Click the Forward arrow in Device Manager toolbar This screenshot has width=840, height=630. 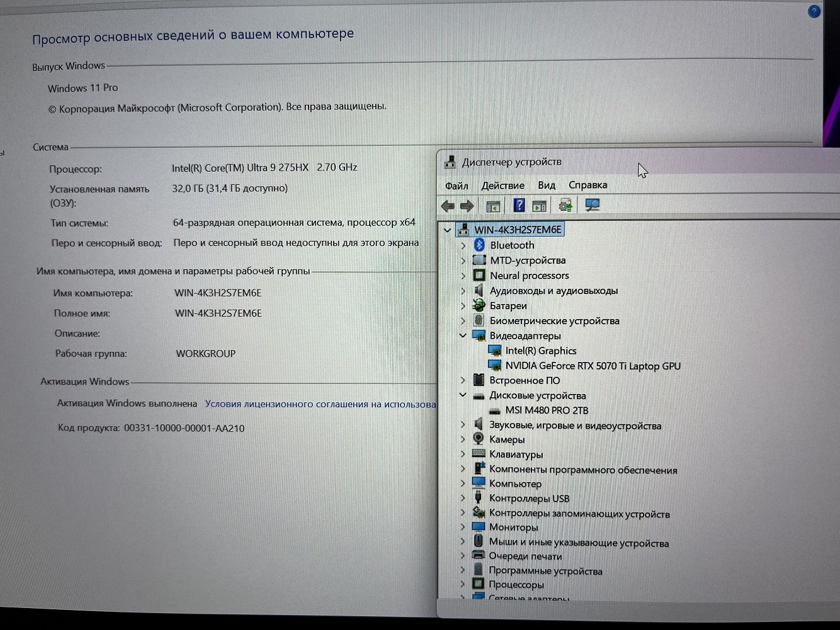467,206
